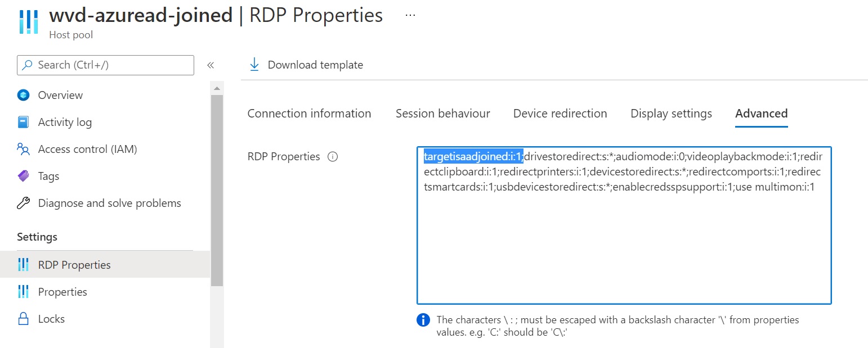Click the sidebar scroll up arrow
The width and height of the screenshot is (868, 348).
[x=217, y=88]
